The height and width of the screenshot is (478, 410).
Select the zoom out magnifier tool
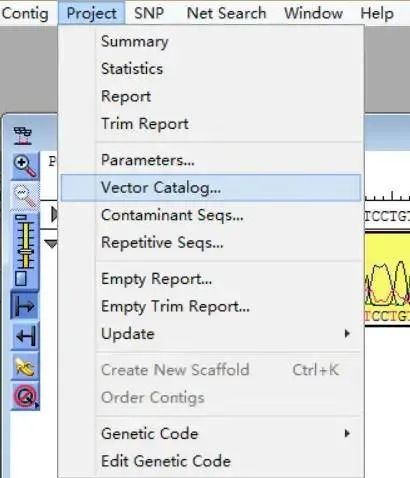[25, 196]
